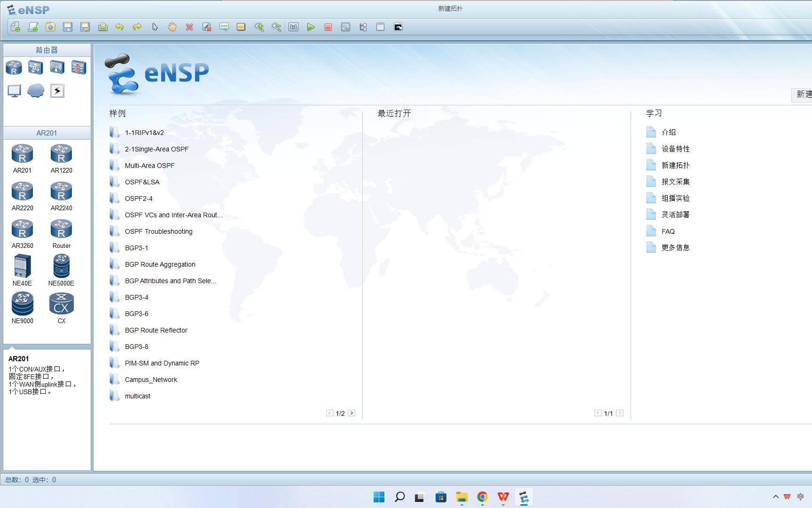Pick the NE9000 device
This screenshot has width=812, height=508.
[22, 309]
